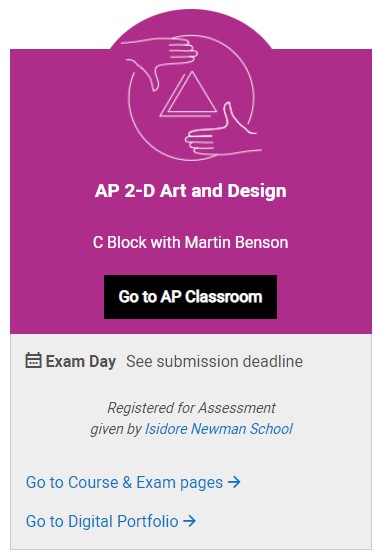Click the arrow after Digital Portfolio

189,520
